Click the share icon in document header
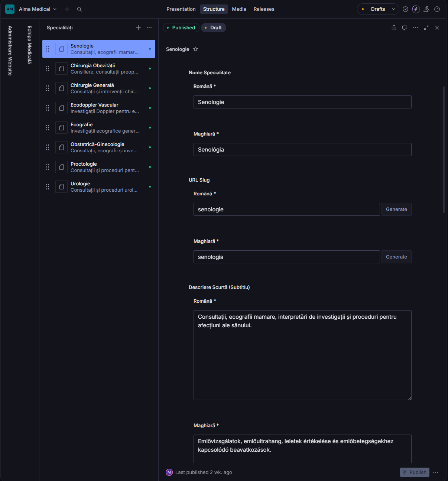 click(394, 27)
